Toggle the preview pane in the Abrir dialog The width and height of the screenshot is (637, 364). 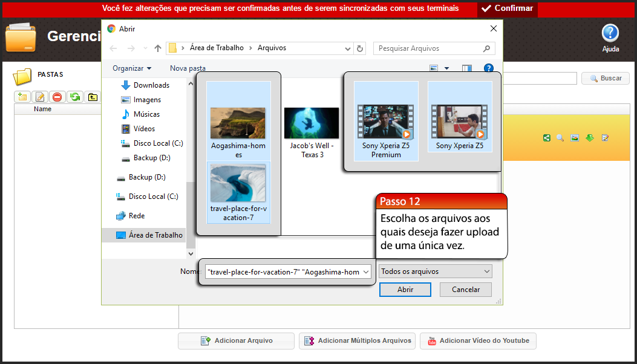[x=466, y=68]
